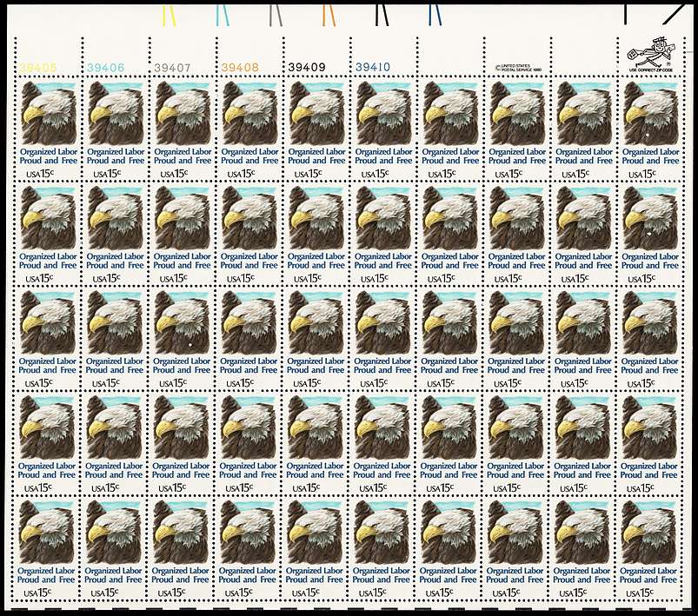Select the eagle stamp directly beneath Mr. Zip
The image size is (698, 616).
pyautogui.click(x=651, y=129)
